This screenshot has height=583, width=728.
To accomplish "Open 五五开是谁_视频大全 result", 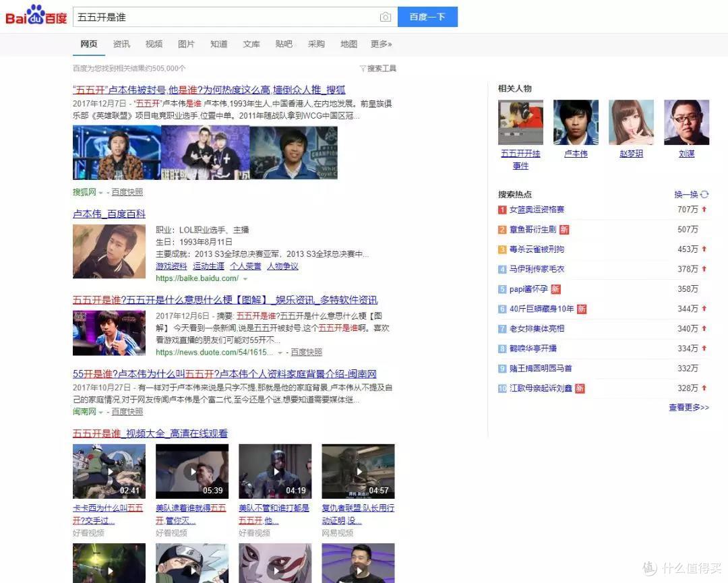I will click(x=150, y=433).
